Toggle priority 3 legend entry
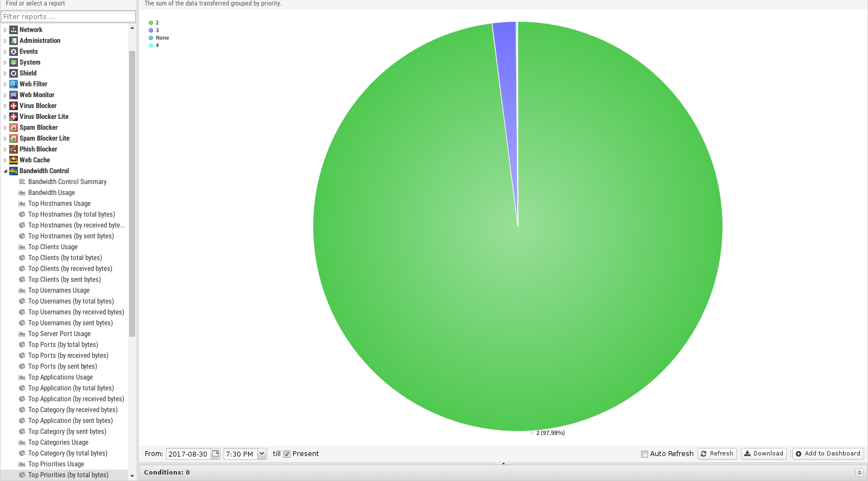This screenshot has width=868, height=481. 154,30
